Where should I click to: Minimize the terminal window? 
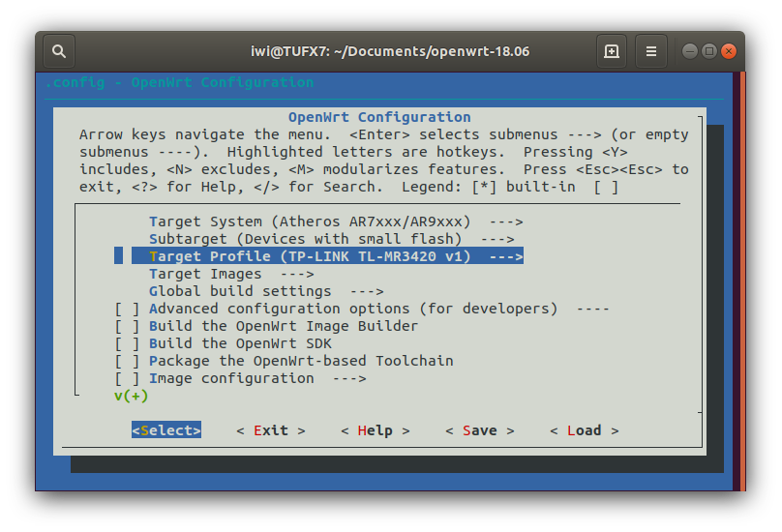(x=690, y=51)
